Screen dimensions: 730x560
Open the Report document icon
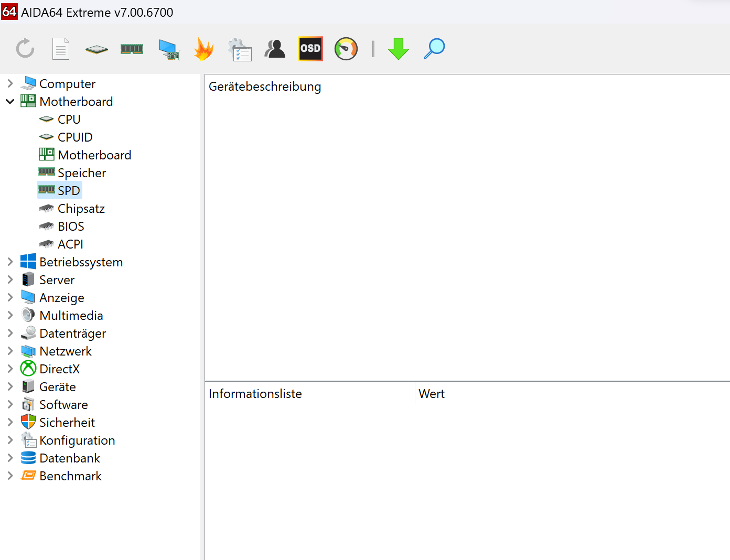[x=61, y=49]
